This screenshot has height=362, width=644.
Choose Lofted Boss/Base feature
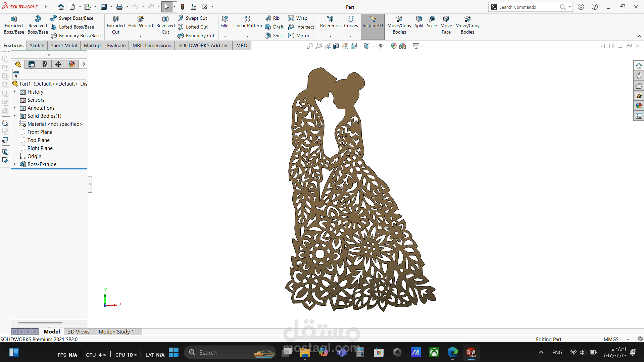click(x=72, y=27)
